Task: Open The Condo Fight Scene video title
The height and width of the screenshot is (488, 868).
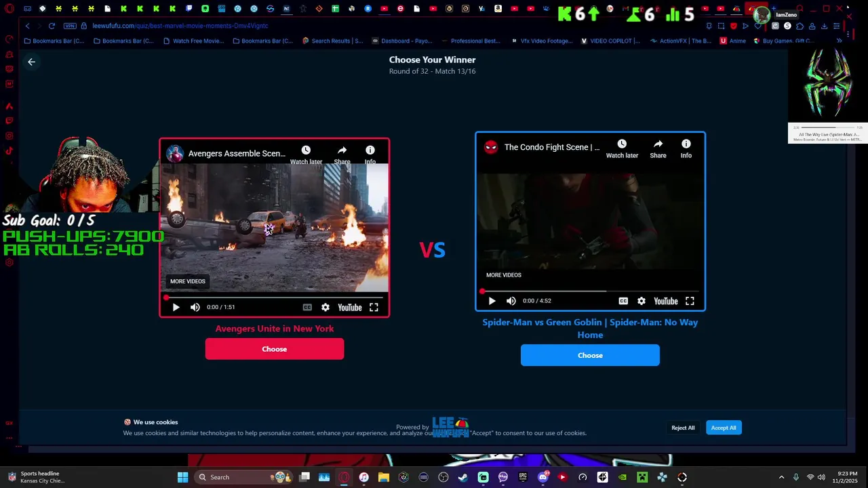Action: point(552,147)
